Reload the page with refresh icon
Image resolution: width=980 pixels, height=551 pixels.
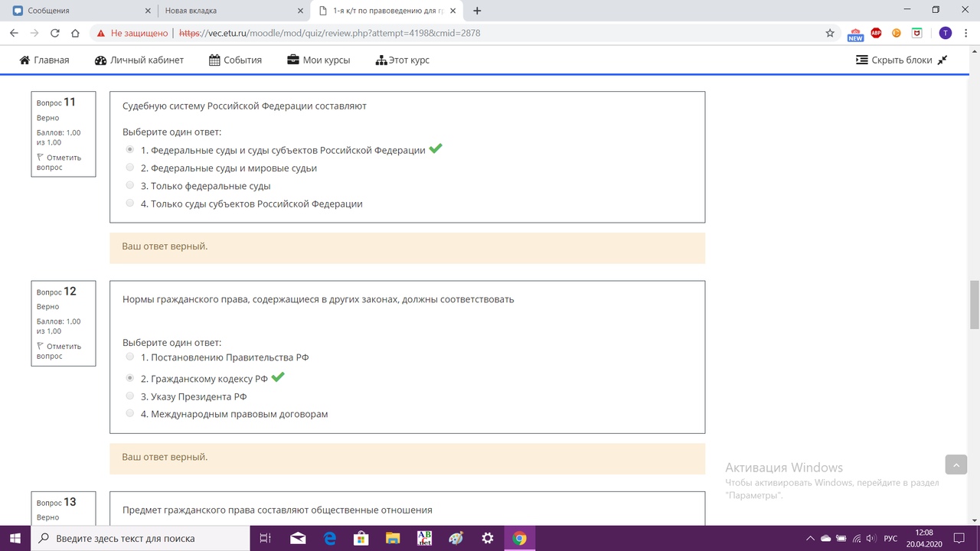click(x=54, y=33)
